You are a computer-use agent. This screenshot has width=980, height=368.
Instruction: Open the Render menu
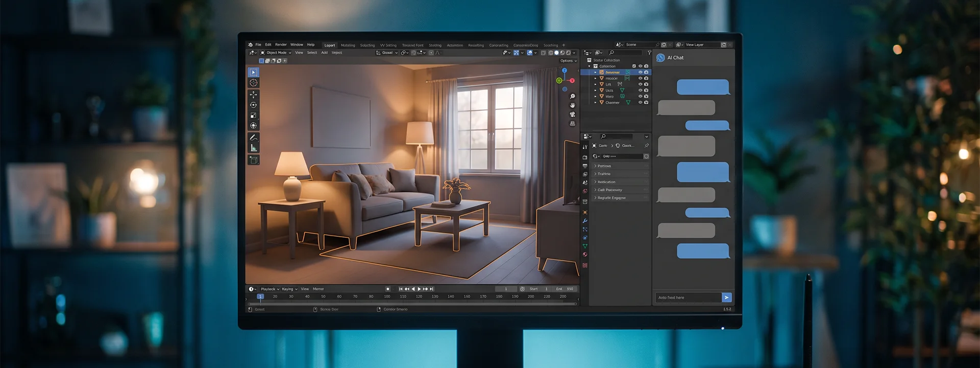281,45
